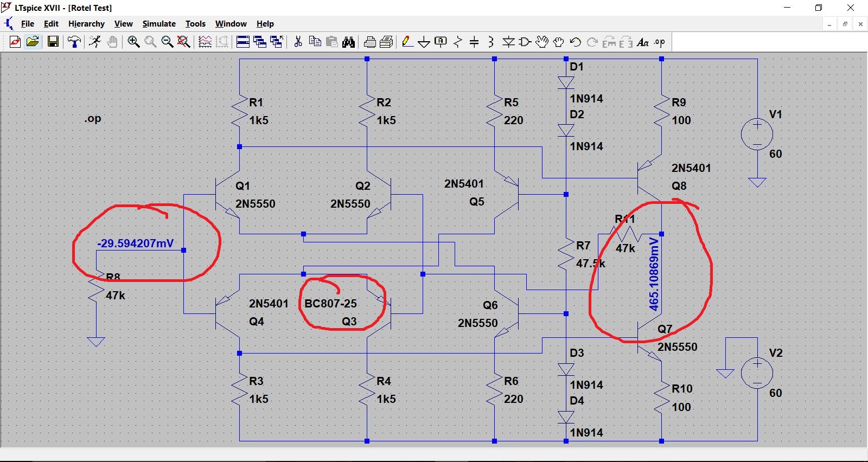This screenshot has width=868, height=462.
Task: Open Print Setup icon
Action: point(387,42)
